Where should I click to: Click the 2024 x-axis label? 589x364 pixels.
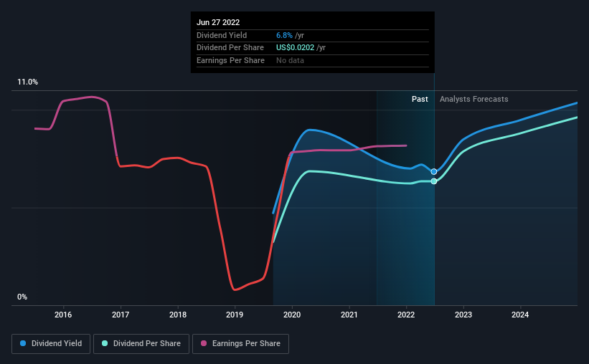pos(520,315)
